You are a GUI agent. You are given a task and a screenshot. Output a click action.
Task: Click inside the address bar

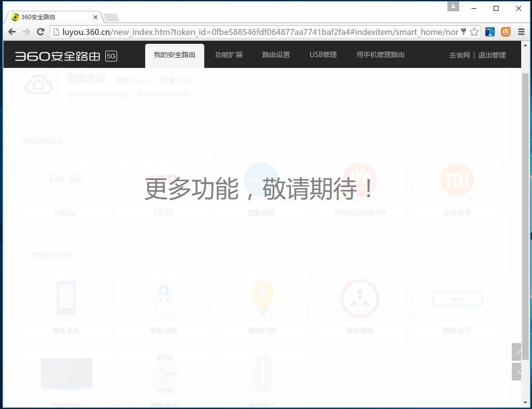click(x=246, y=31)
